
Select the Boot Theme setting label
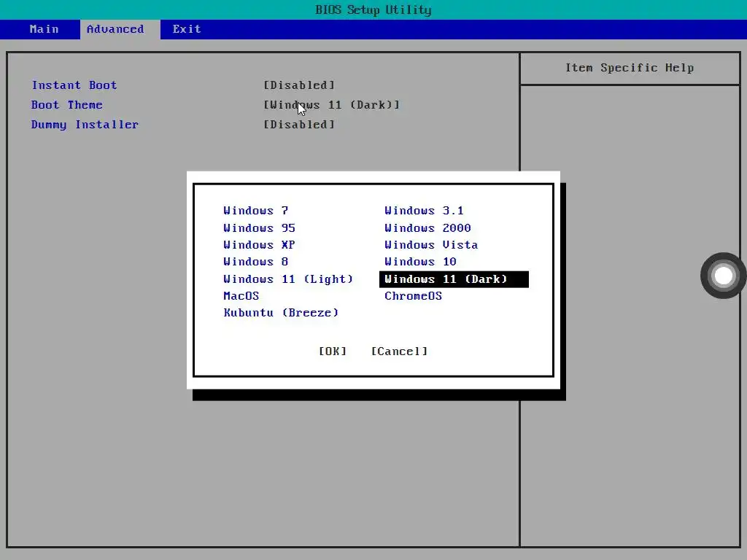tap(66, 105)
